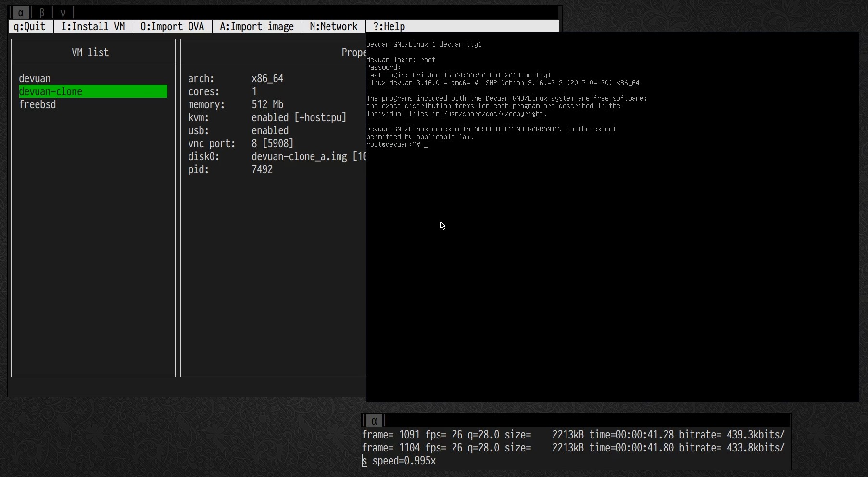This screenshot has width=868, height=477.
Task: Click the vnc port 8 [5908] value
Action: point(272,143)
